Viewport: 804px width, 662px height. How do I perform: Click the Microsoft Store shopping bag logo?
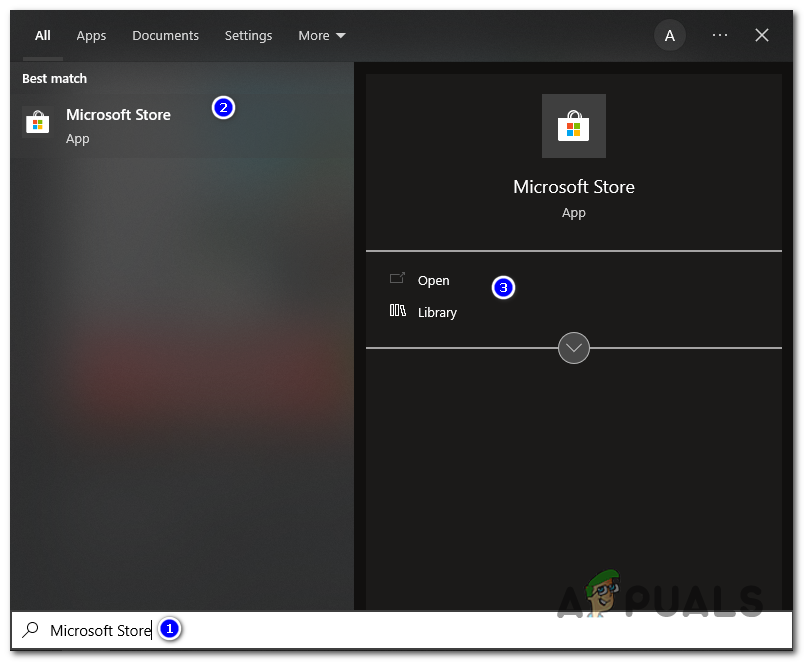(x=573, y=126)
